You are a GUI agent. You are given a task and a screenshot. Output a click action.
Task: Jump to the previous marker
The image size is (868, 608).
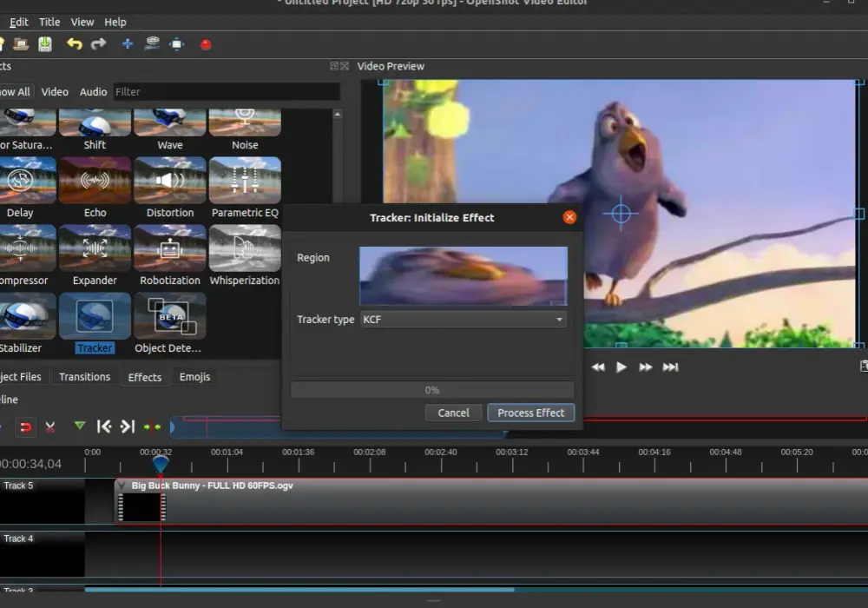pyautogui.click(x=104, y=426)
